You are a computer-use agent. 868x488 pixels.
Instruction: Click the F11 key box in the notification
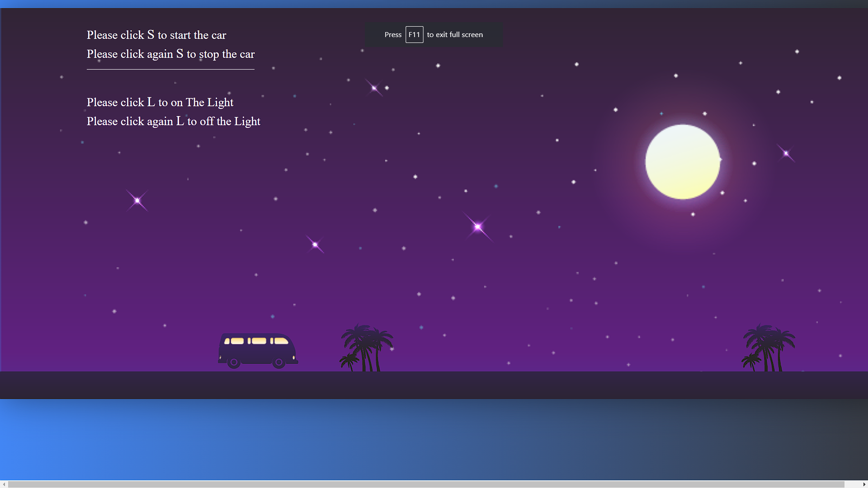tap(414, 34)
